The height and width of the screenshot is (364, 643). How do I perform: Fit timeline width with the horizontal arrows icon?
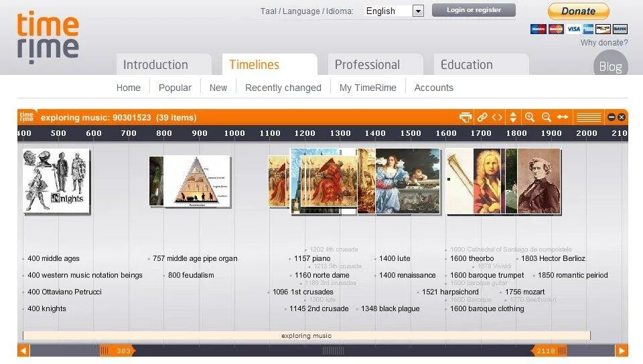(563, 118)
